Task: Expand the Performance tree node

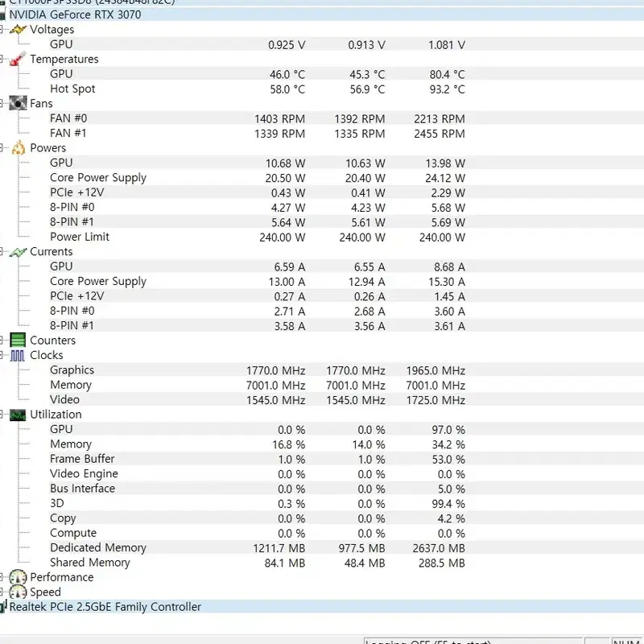Action: coord(2,577)
